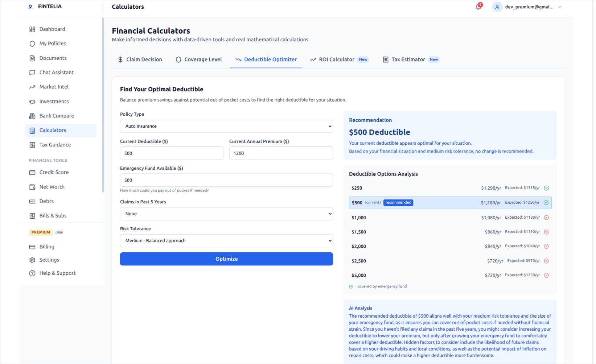Open Credit Score card icon
This screenshot has width=596, height=364.
[32, 173]
